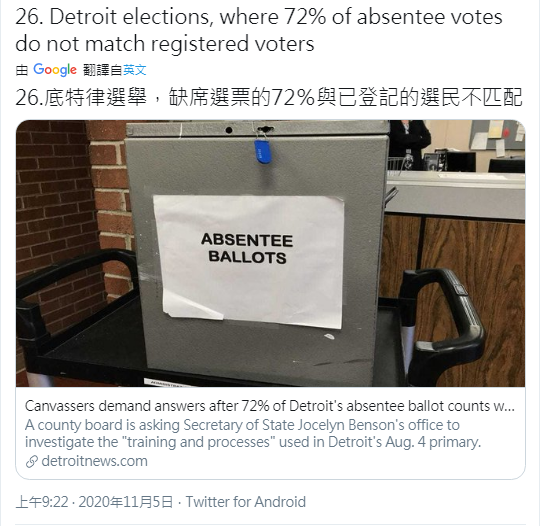541x526 pixels.
Task: Click the 翻譯自 translated-from label
Action: tap(103, 70)
